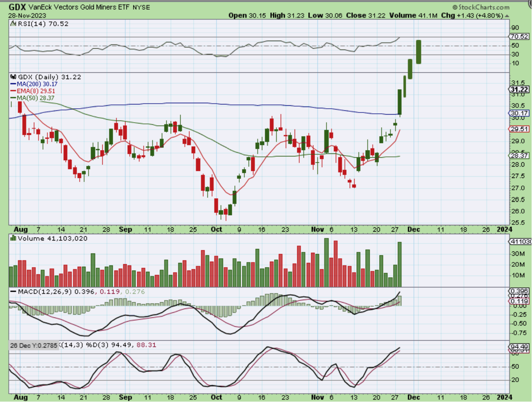Click the VanEck Vectors Gold Miners ETF name
532x402 pixels.
tap(80, 8)
